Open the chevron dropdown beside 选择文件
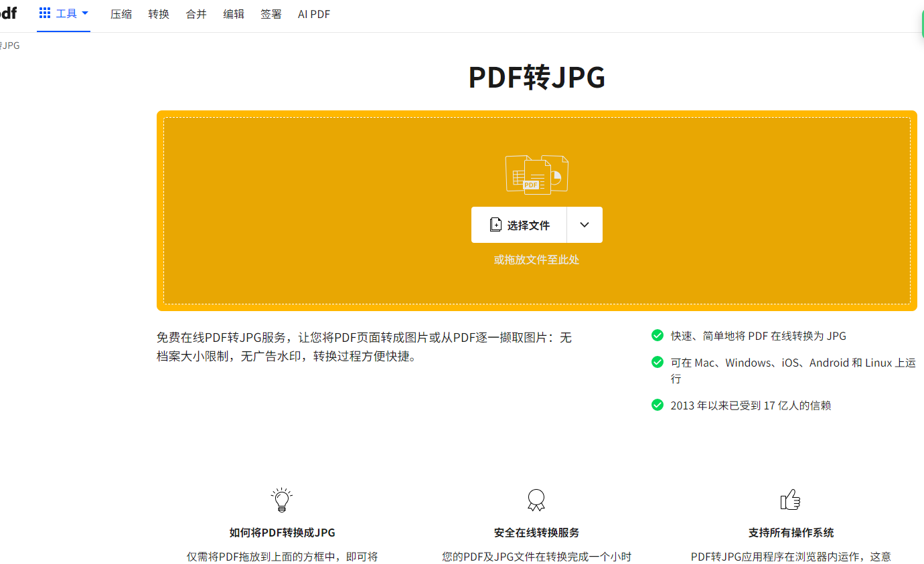This screenshot has height=564, width=924. tap(585, 225)
